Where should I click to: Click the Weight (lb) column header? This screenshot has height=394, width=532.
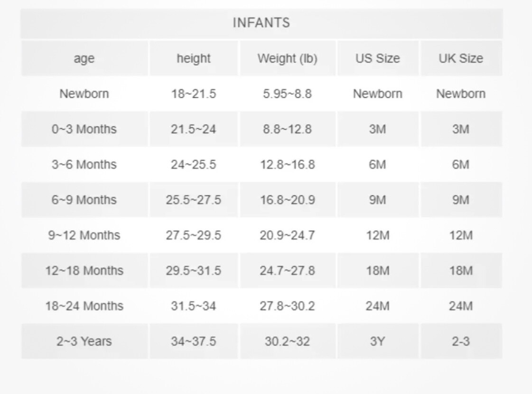288,58
